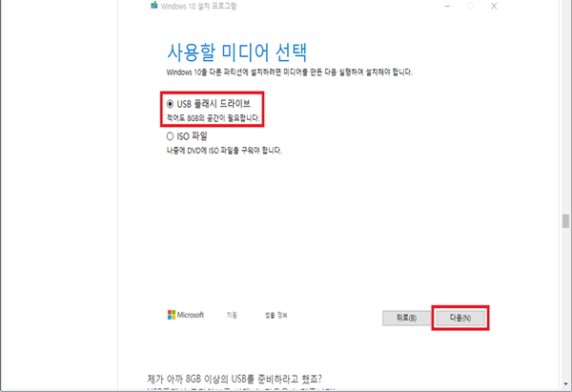The image size is (572, 392).
Task: Click the 다음(N) button
Action: coord(460,318)
